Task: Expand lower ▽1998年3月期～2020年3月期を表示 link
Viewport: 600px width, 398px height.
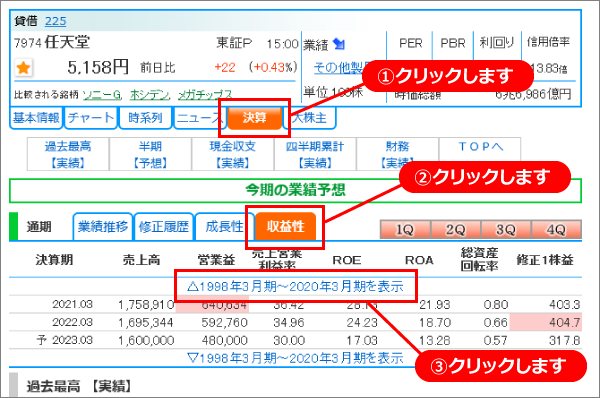Action: click(295, 358)
